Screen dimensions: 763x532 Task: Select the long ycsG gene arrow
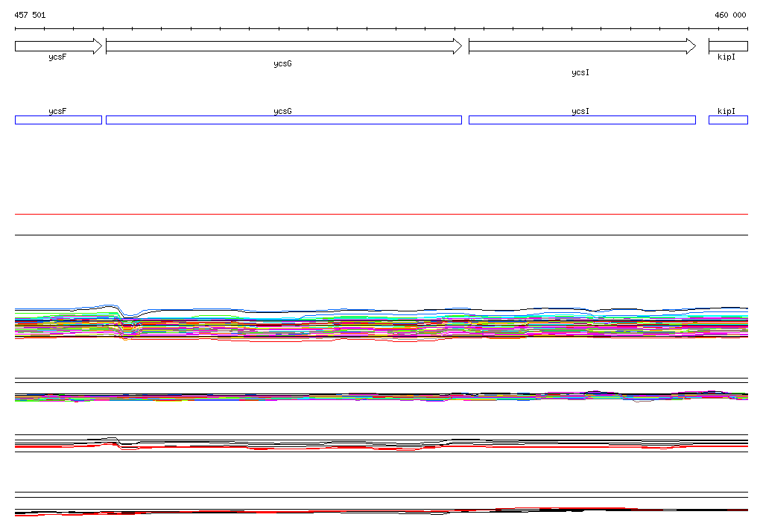point(283,46)
